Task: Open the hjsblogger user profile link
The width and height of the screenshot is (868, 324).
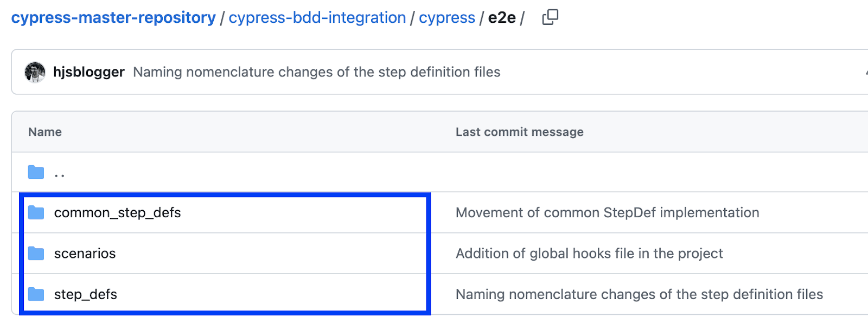Action: [x=89, y=72]
